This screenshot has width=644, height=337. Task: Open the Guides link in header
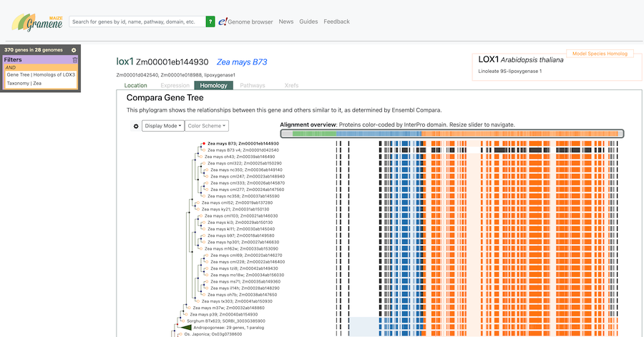(308, 22)
